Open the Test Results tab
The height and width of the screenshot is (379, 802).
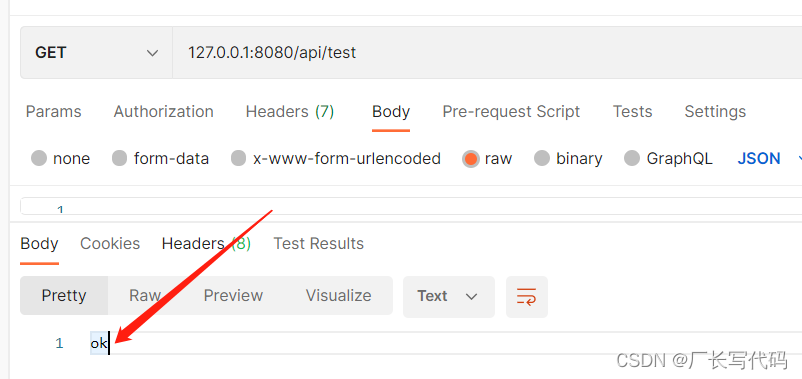coord(319,243)
